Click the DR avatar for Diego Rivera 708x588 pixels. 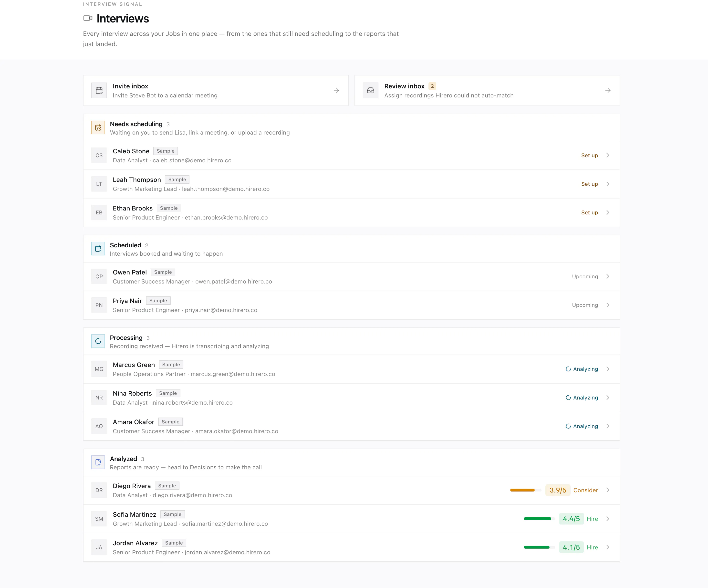(99, 490)
